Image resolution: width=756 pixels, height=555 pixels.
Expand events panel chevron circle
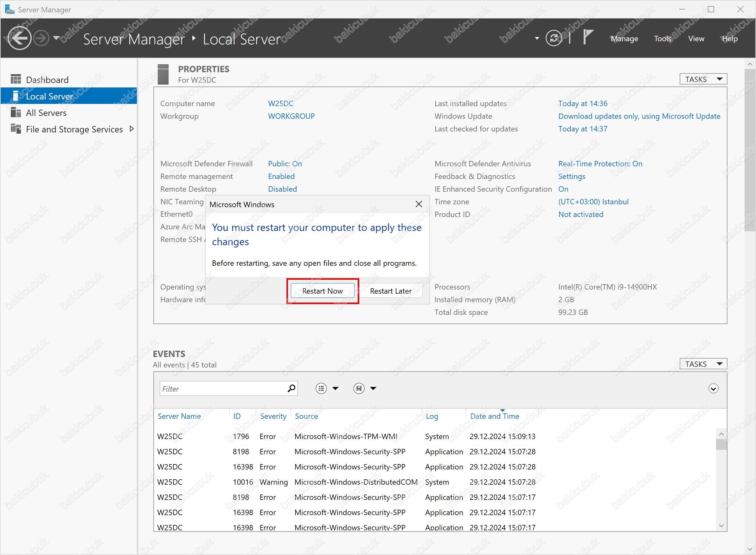713,389
